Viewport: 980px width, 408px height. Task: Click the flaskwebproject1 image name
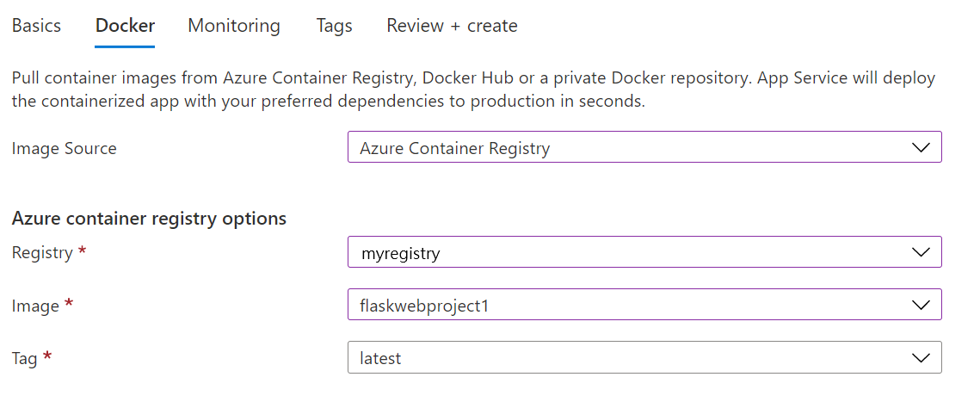click(420, 306)
